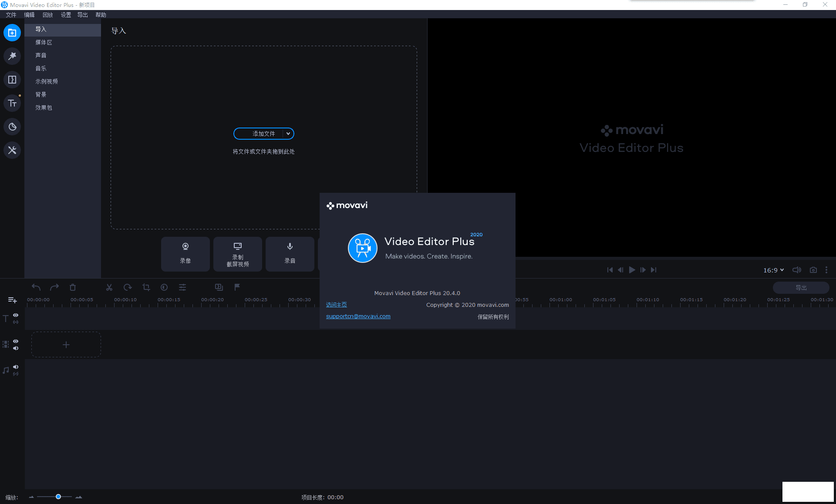836x504 pixels.
Task: Open the 编辑 menu
Action: 29,15
